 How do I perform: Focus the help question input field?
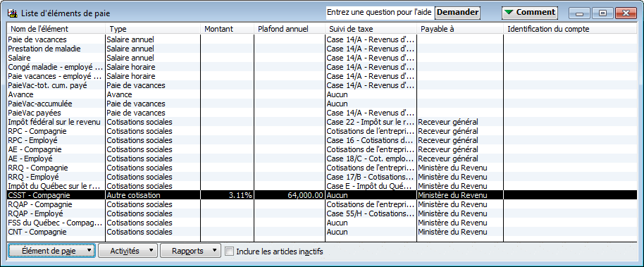[380, 12]
